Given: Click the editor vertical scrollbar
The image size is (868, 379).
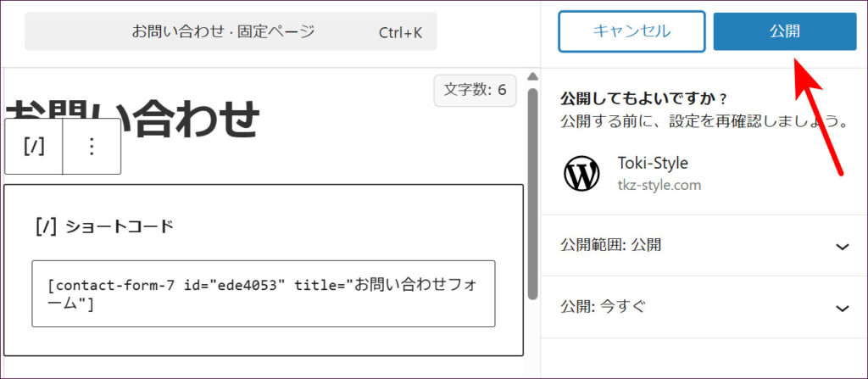Looking at the screenshot, I should 532,195.
